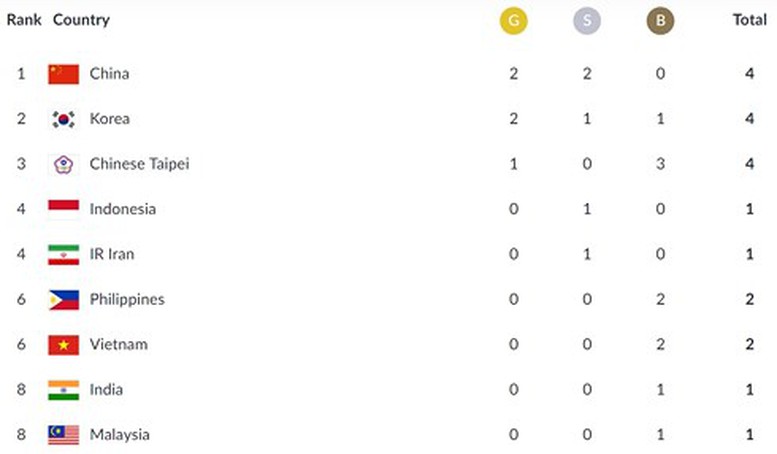Image resolution: width=777 pixels, height=454 pixels.
Task: Click the IR Iran flag icon
Action: pos(63,255)
